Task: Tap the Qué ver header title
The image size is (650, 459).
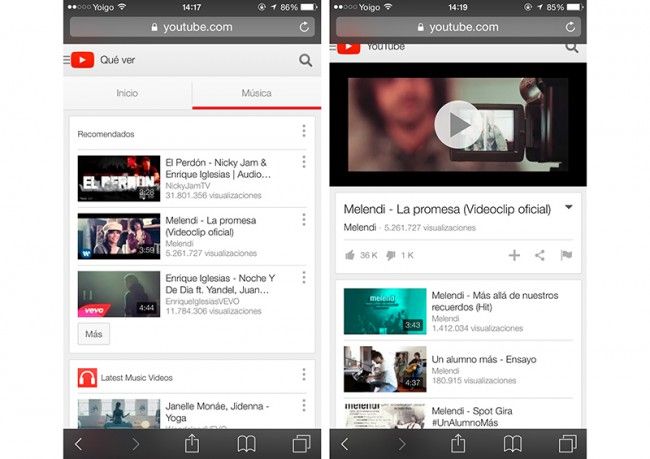Action: (x=118, y=60)
